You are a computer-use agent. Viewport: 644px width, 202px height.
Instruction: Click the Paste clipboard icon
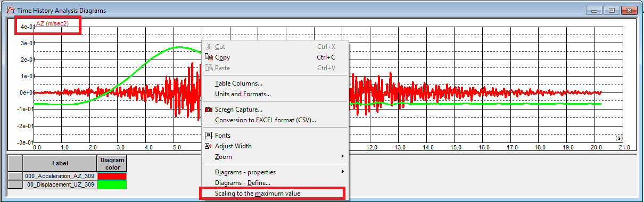209,68
